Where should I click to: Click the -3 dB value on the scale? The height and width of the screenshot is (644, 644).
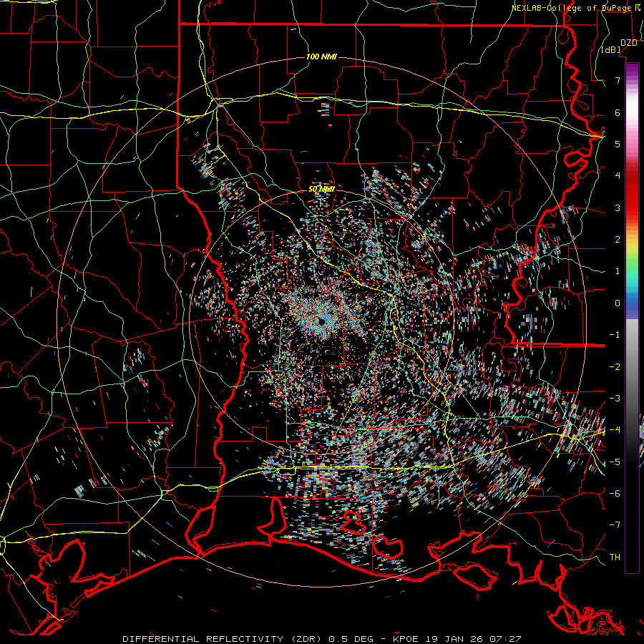615,399
